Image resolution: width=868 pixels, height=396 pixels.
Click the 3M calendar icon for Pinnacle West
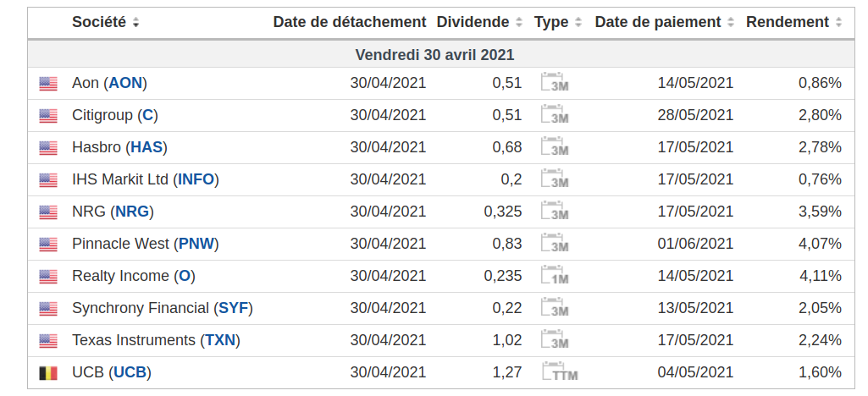point(555,242)
